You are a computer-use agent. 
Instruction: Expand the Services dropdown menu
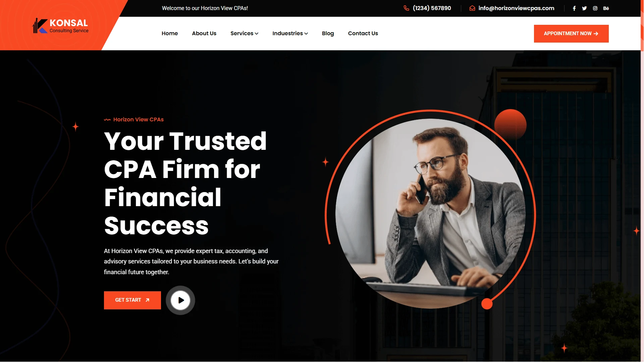click(244, 33)
